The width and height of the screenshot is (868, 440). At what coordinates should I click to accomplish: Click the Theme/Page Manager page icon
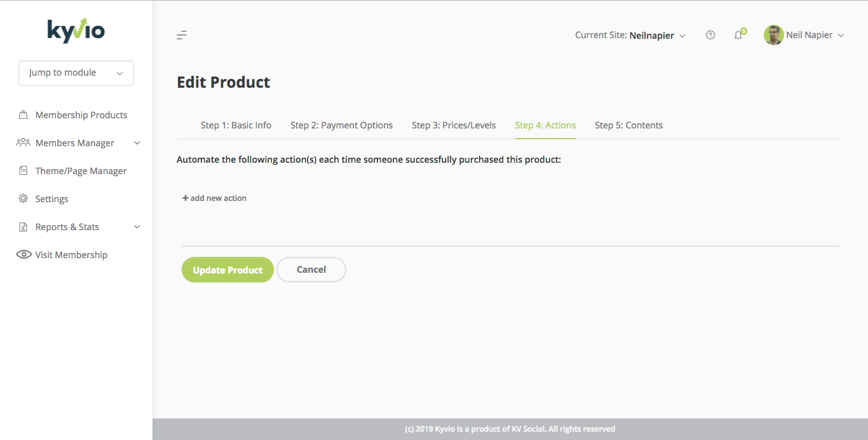coord(24,171)
